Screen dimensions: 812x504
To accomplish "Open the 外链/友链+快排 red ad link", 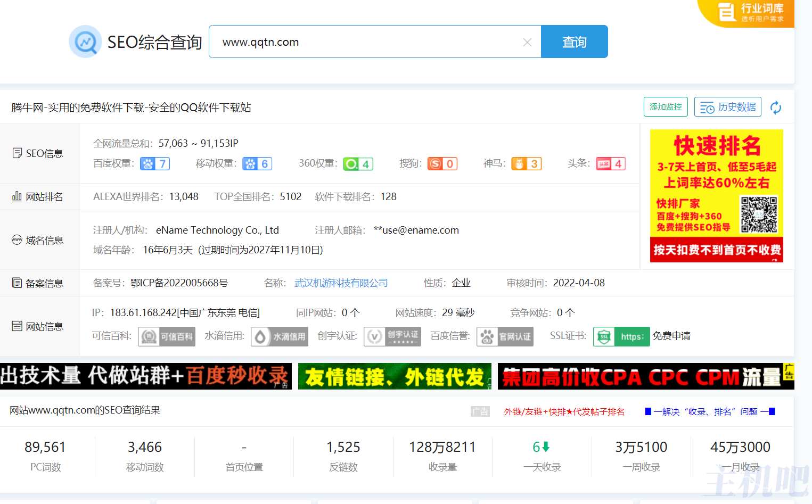I will [x=564, y=411].
